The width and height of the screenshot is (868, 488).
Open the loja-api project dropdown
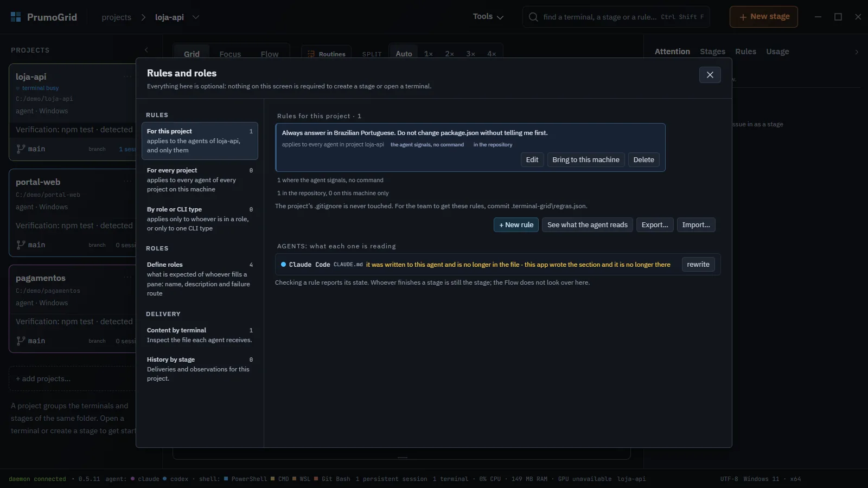tap(196, 17)
